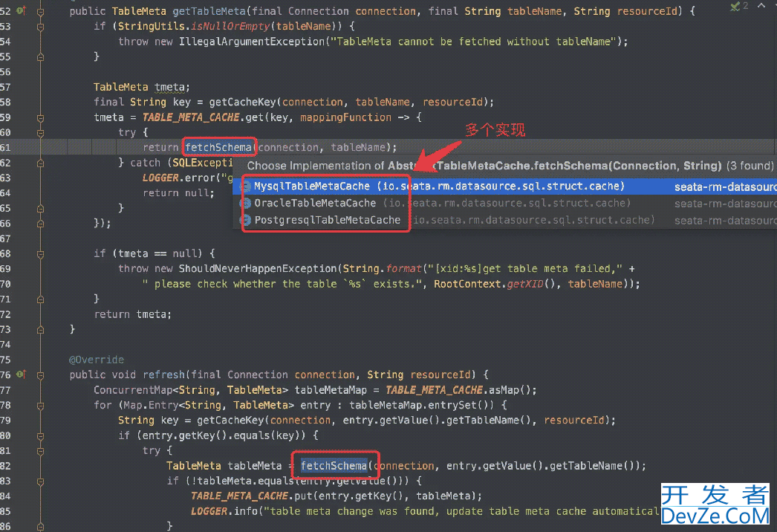
Task: Click line number 68 in the gutter
Action: 6,253
